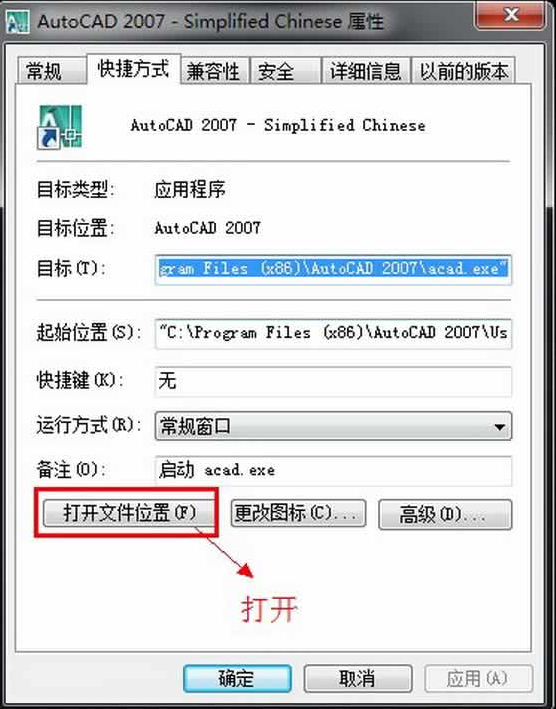556x709 pixels.
Task: Switch to the 常规 tab
Action: [51, 71]
